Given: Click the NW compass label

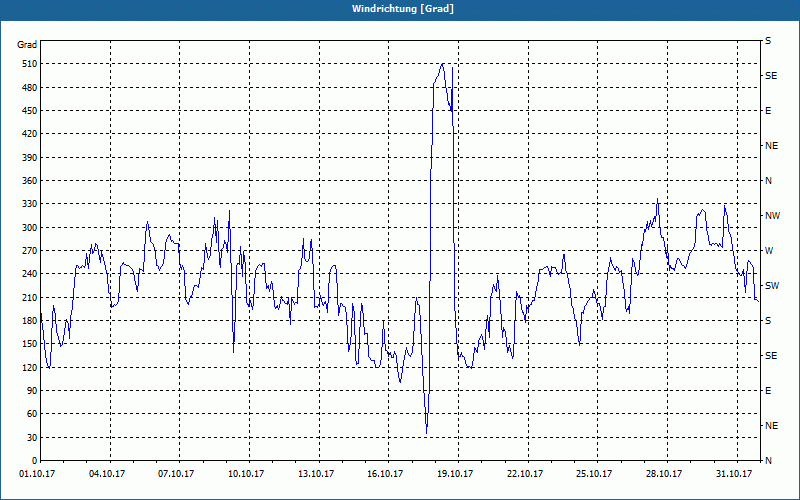Looking at the screenshot, I should [772, 216].
